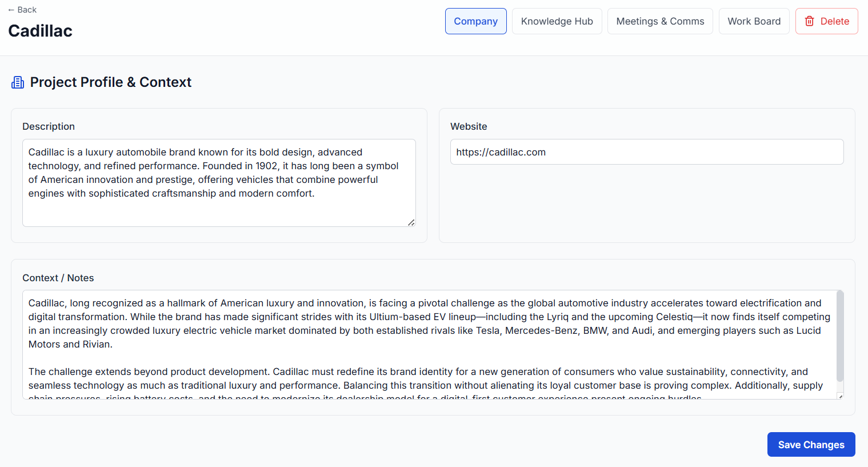Focus the Description text area
868x467 pixels.
tap(219, 183)
